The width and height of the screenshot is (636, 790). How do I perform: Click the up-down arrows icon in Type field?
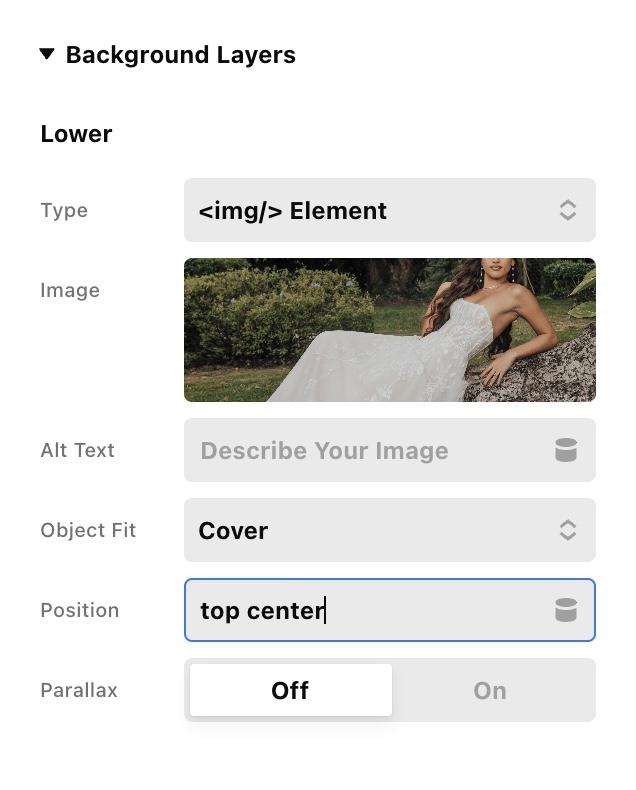tap(567, 210)
